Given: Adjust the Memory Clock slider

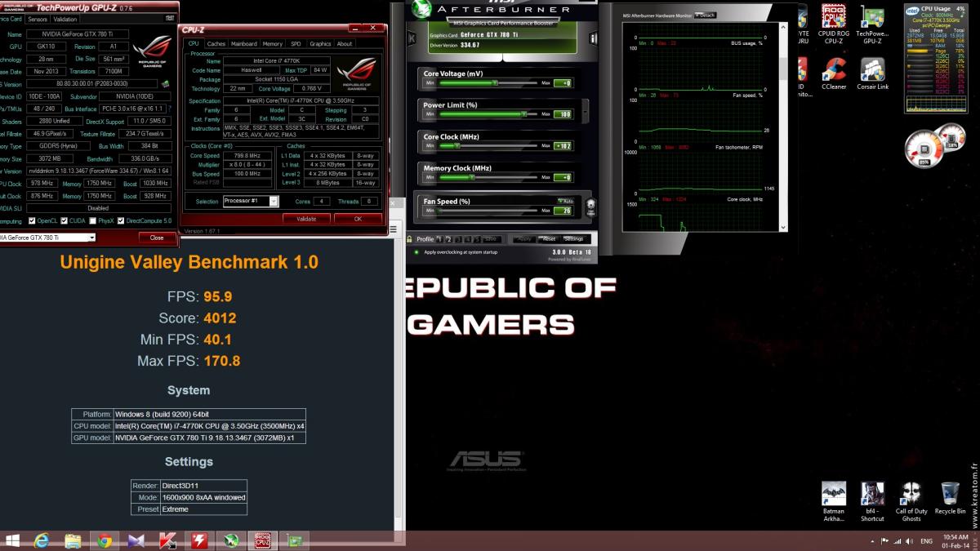Looking at the screenshot, I should [488, 177].
